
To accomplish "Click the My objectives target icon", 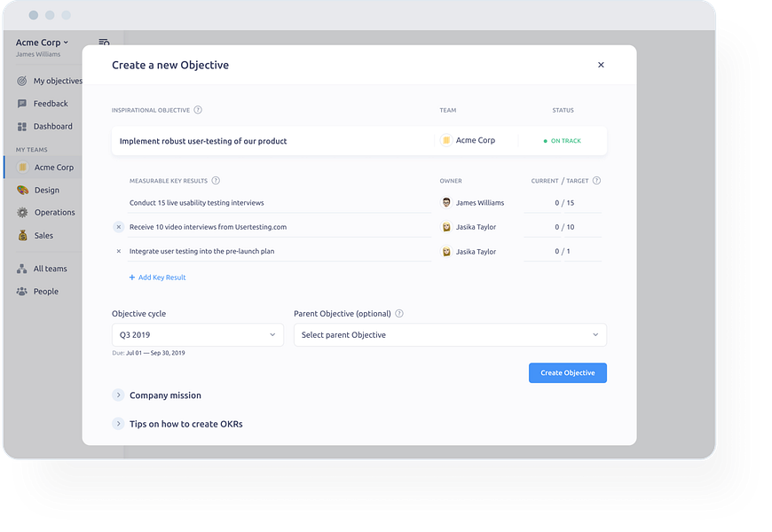I will click(21, 81).
